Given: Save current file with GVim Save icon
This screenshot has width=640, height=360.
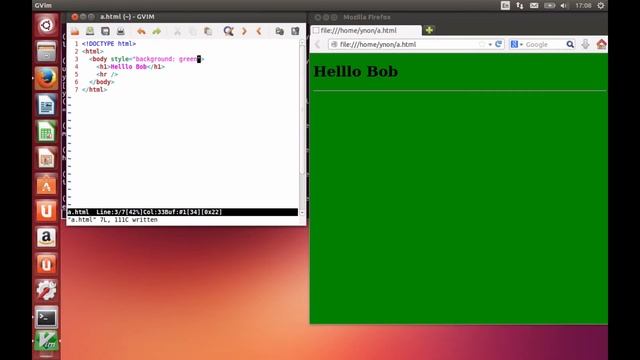Looking at the screenshot, I should [90, 31].
